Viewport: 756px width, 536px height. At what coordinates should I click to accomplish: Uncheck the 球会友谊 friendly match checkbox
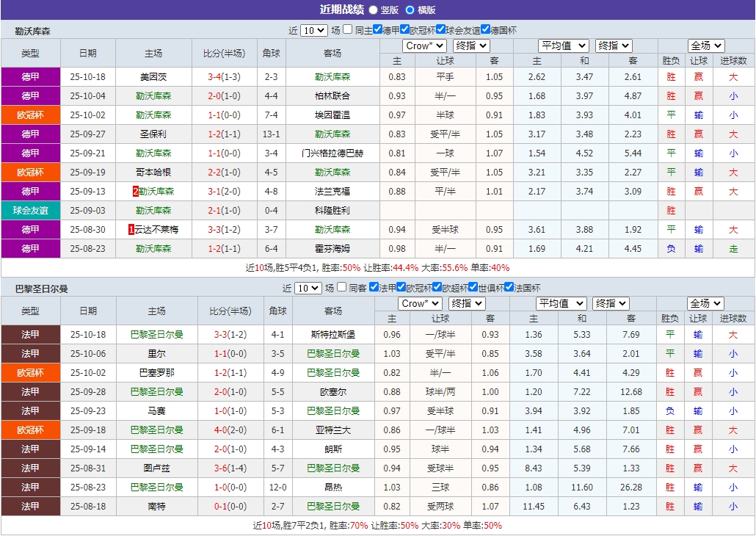[x=441, y=29]
